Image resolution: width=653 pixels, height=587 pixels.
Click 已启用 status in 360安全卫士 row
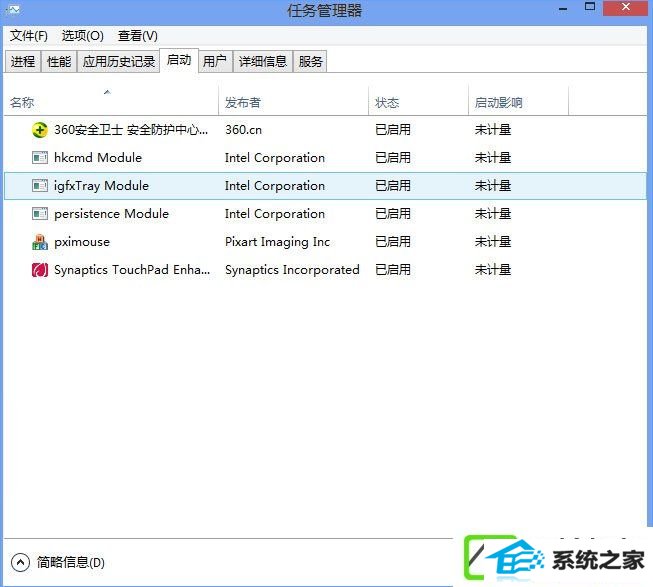(393, 130)
